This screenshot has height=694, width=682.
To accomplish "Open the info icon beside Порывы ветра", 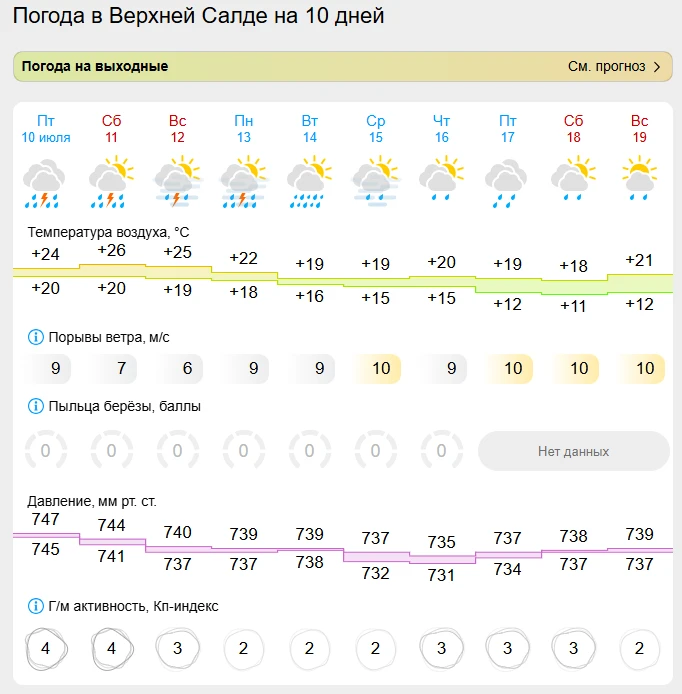I will click(35, 337).
